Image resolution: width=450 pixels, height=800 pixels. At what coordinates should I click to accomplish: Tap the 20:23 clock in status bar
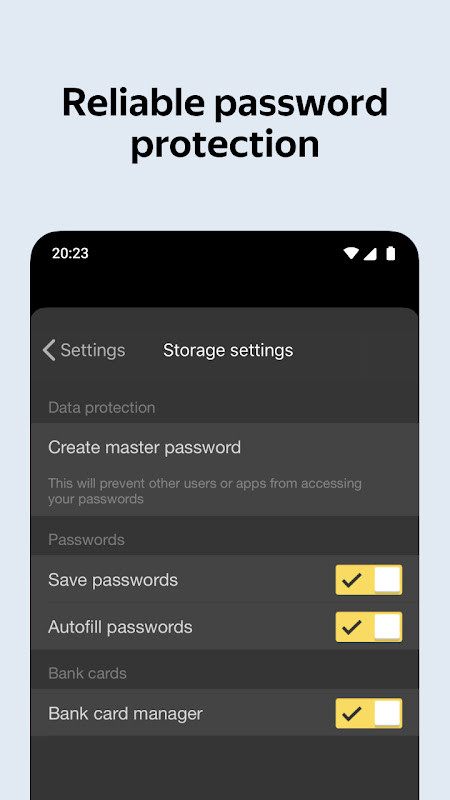[70, 254]
